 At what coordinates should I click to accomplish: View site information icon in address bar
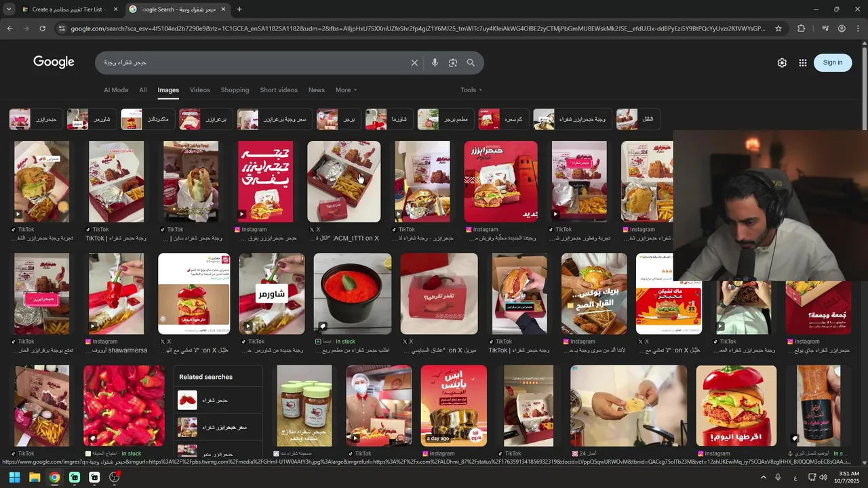coord(62,28)
